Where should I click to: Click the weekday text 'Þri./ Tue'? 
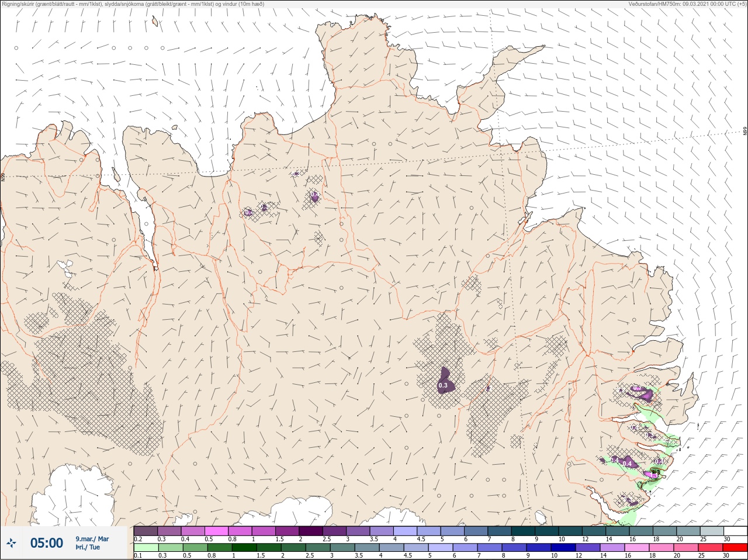pyautogui.click(x=88, y=548)
